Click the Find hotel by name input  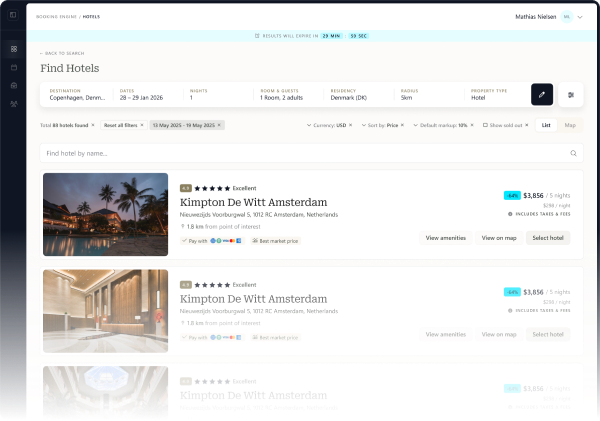[311, 153]
